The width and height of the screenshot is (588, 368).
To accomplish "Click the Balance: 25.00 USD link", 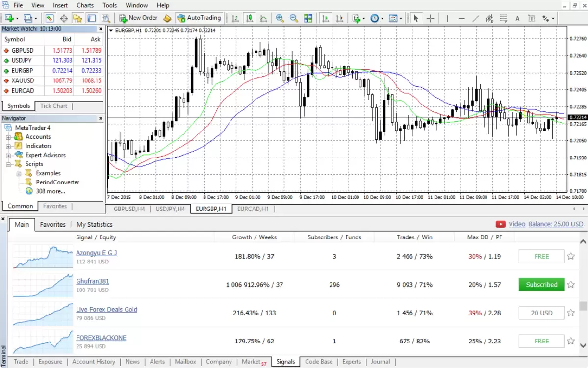I will [x=556, y=224].
